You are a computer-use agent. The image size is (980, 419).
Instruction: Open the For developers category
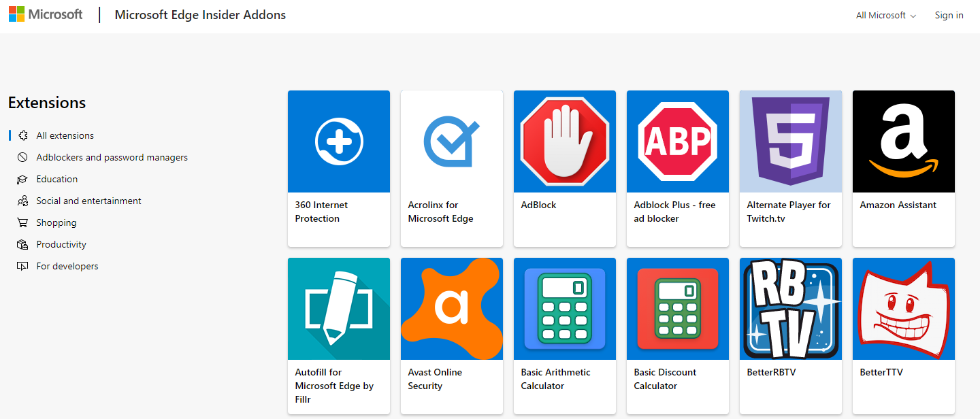67,266
